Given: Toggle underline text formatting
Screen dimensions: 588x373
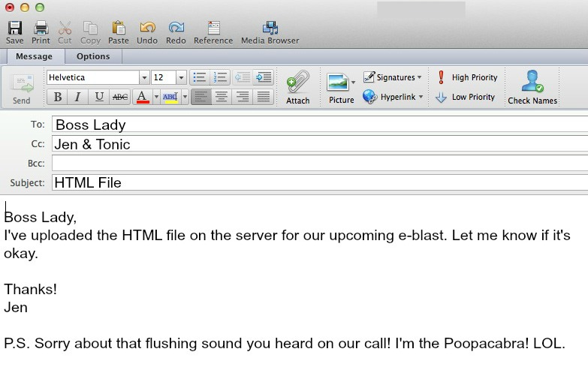Looking at the screenshot, I should [x=98, y=97].
